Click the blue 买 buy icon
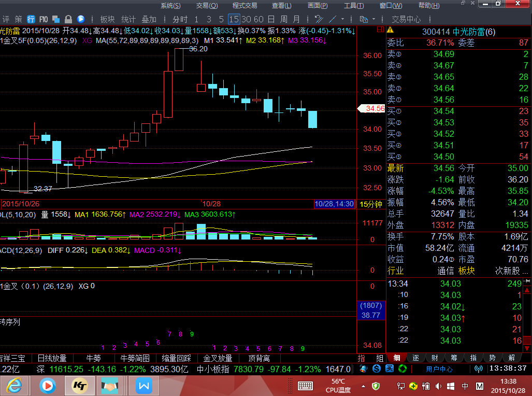532x396 pixels. (x=389, y=369)
